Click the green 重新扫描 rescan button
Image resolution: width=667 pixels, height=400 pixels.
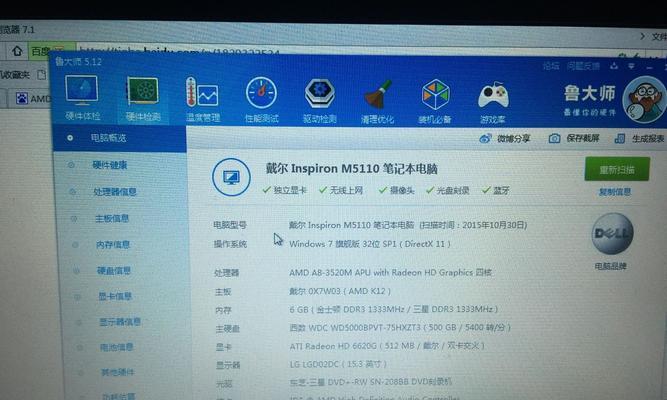(617, 169)
